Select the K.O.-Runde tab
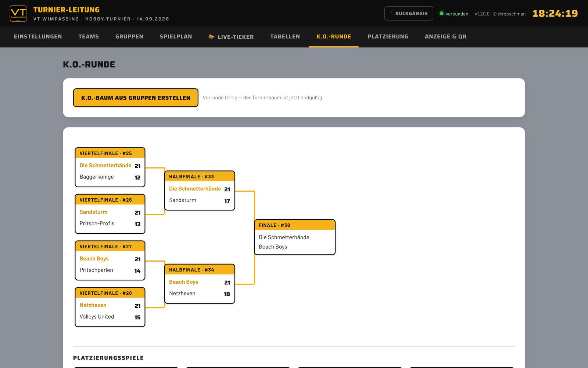This screenshot has width=588, height=368. [x=334, y=36]
